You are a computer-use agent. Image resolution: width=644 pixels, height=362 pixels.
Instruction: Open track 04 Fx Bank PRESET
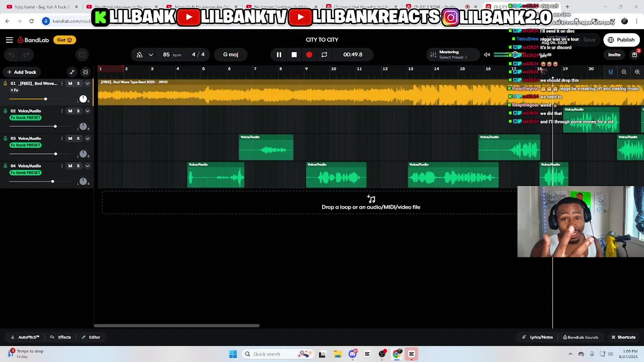click(x=26, y=172)
